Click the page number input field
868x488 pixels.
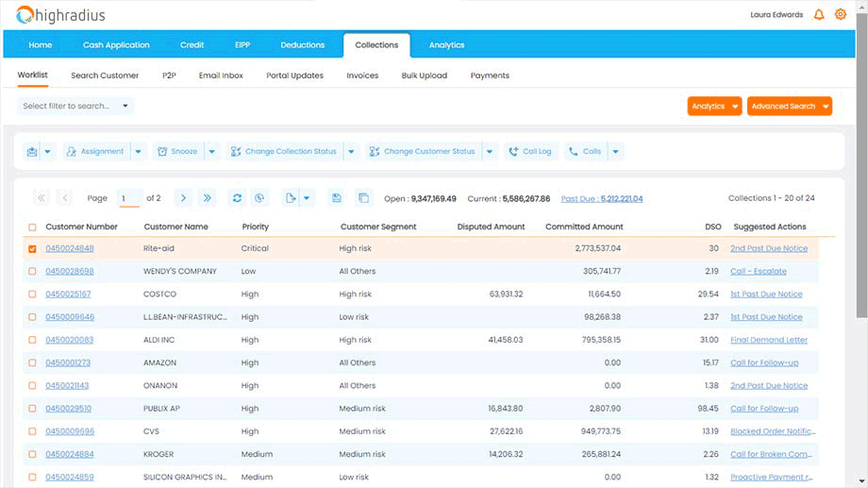click(129, 198)
